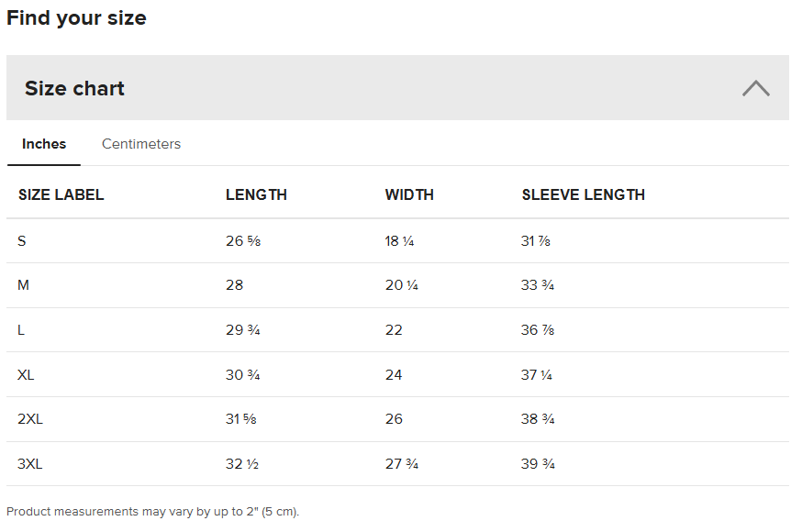Select the M size row label
The image size is (802, 532).
[24, 285]
